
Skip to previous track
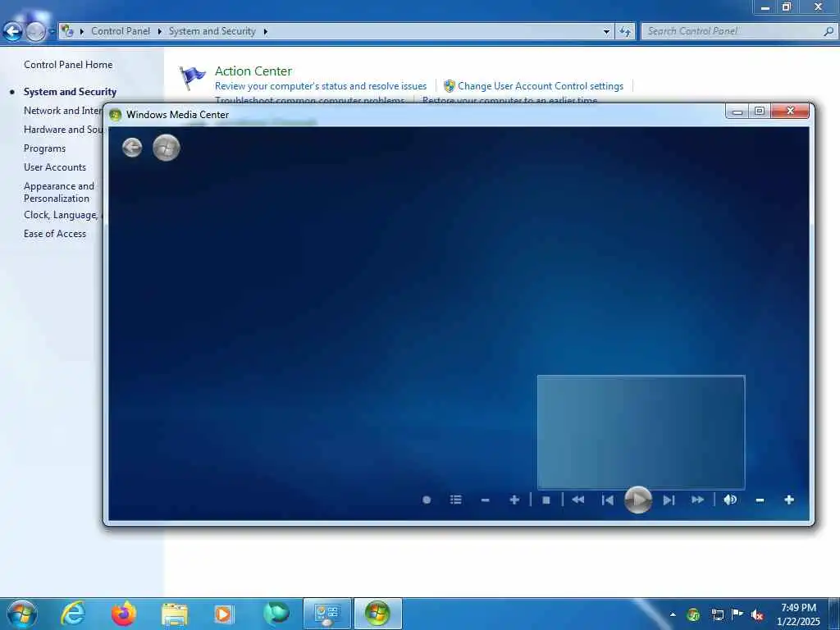point(608,500)
